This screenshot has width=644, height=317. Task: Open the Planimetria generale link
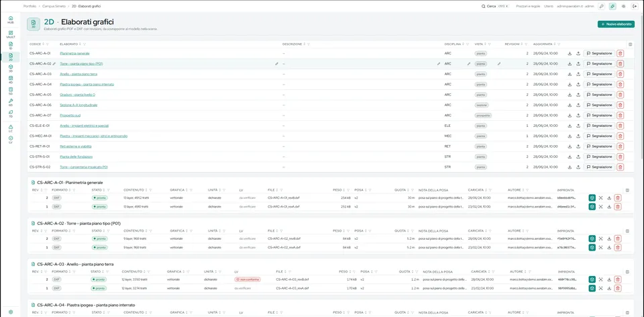point(74,54)
